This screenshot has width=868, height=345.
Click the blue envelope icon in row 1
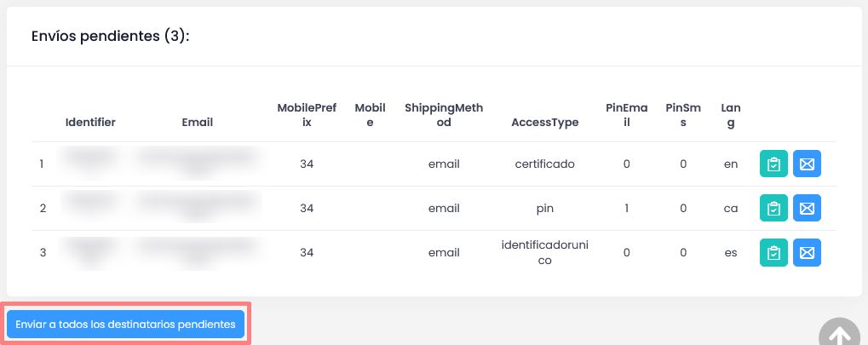pos(807,164)
